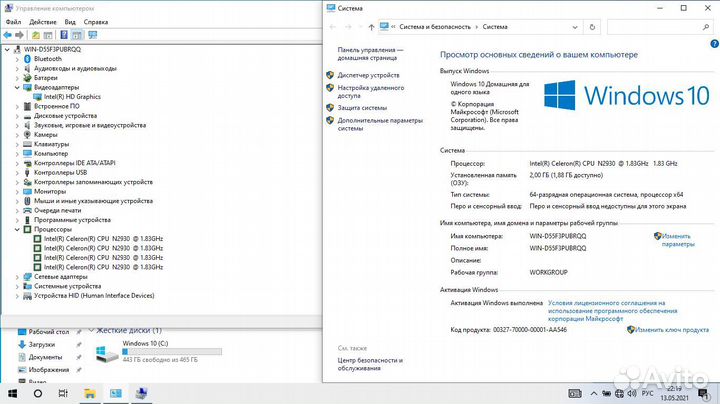Click the touch keyboard icon in the tray
Image resolution: width=720 pixels, height=404 pixels.
[575, 393]
